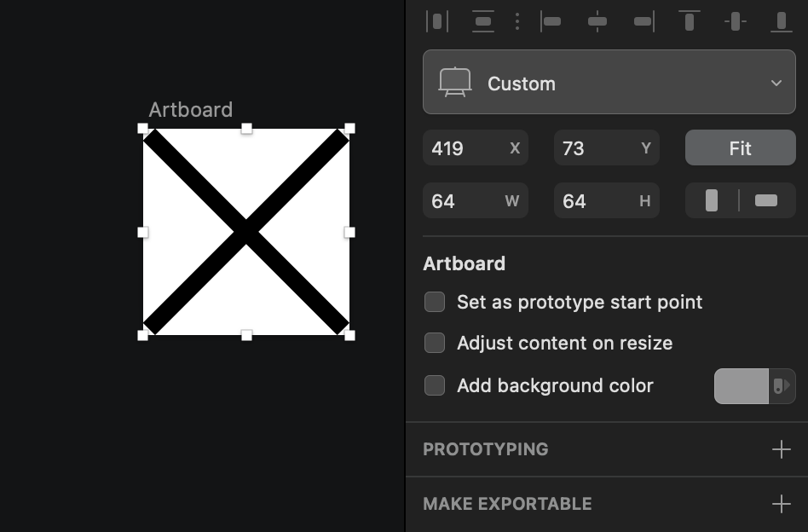Click the Artboard name label on canvas
Viewport: 808px width, 532px height.
pyautogui.click(x=191, y=109)
